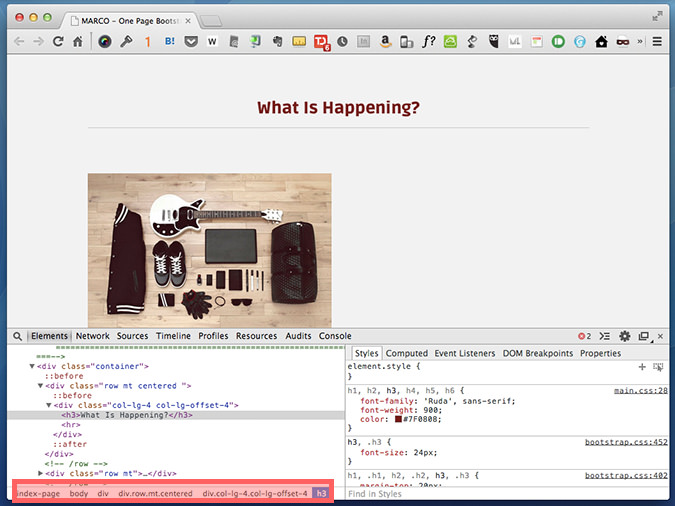Click the DevTools inspect element magnifier icon
675x506 pixels.
[x=17, y=336]
